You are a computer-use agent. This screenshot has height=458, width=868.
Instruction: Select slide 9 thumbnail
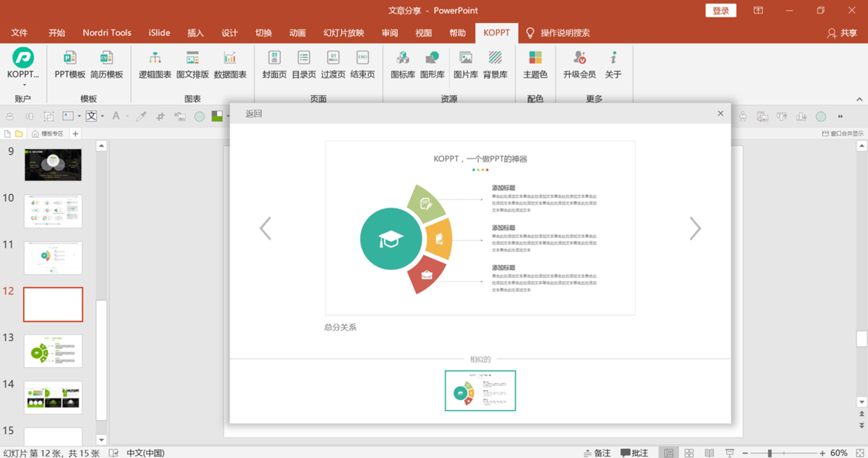pyautogui.click(x=53, y=165)
